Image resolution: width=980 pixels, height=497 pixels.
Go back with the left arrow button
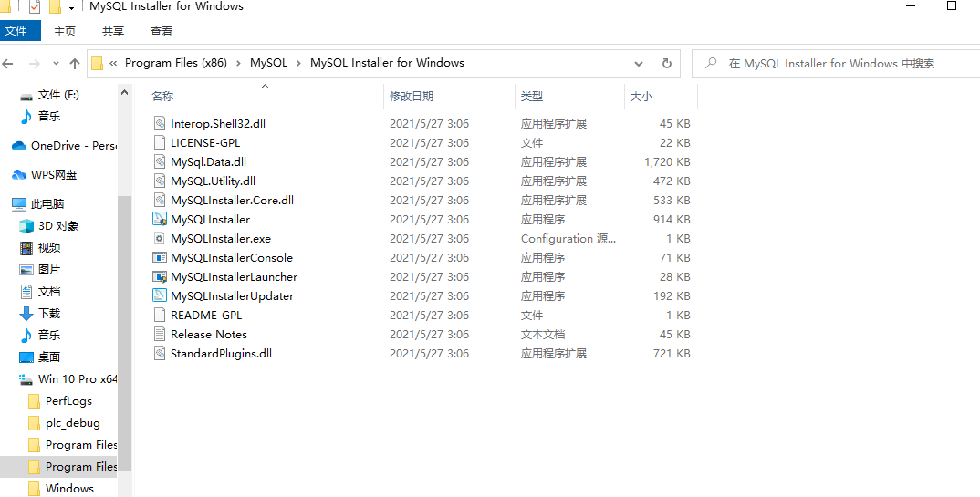(x=8, y=63)
